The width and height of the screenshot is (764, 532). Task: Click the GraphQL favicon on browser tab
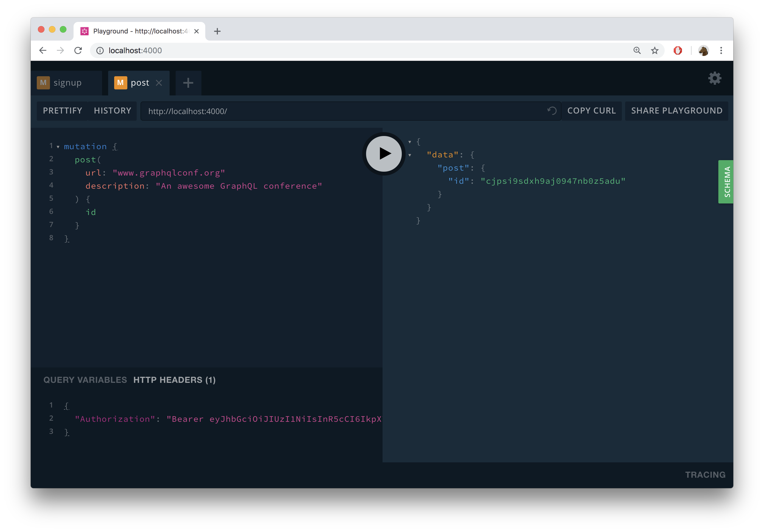pos(85,31)
